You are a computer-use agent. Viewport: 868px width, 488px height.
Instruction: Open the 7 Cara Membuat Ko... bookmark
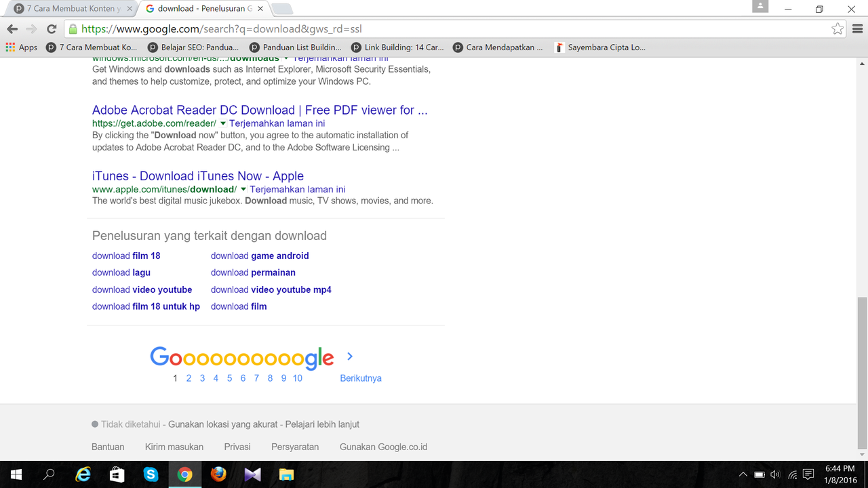(x=92, y=47)
